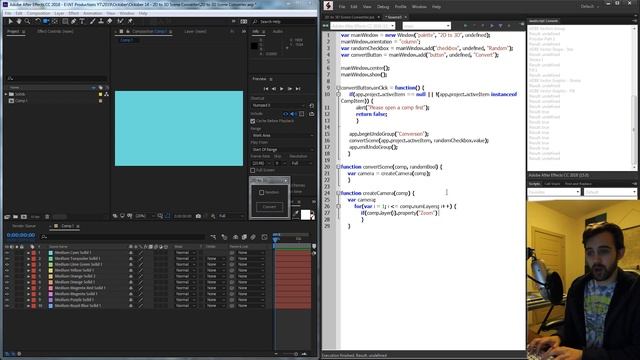
Task: Click cyan label color of Medium Cyan Solid 1
Action: tap(51, 253)
